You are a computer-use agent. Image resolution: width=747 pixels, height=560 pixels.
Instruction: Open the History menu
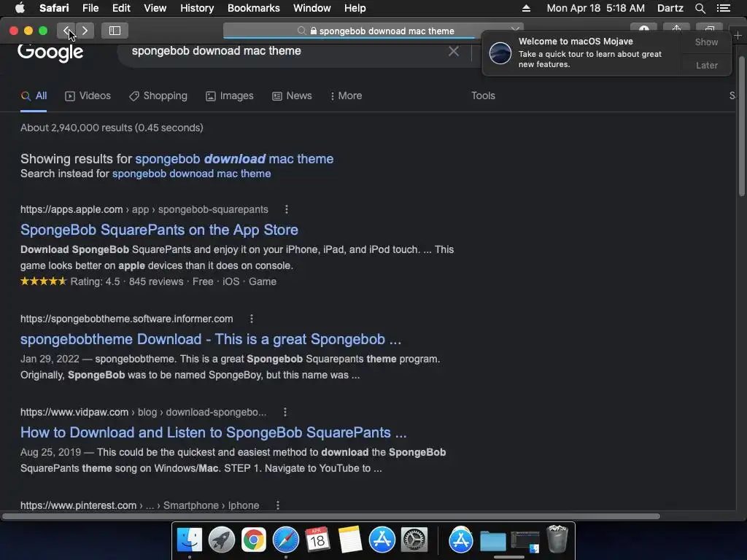(197, 8)
